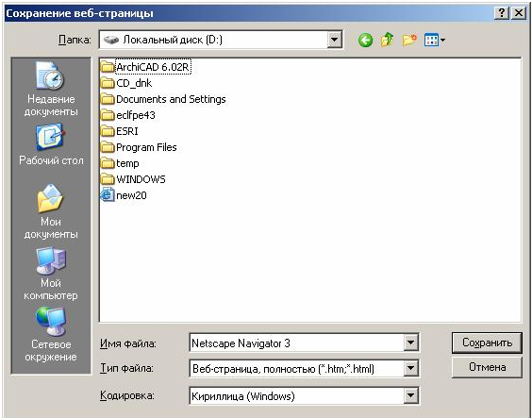532x418 pixels.
Task: Select the Program Files folder
Action: click(x=139, y=147)
